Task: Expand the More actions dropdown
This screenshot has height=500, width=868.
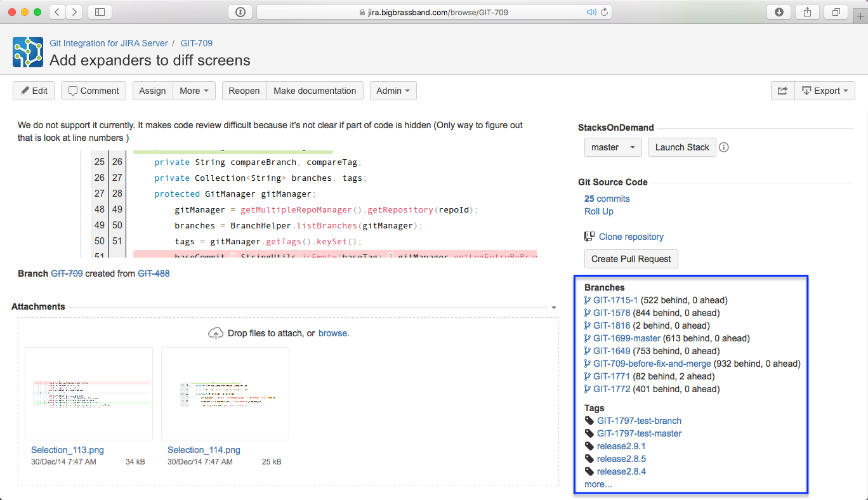Action: pos(194,90)
